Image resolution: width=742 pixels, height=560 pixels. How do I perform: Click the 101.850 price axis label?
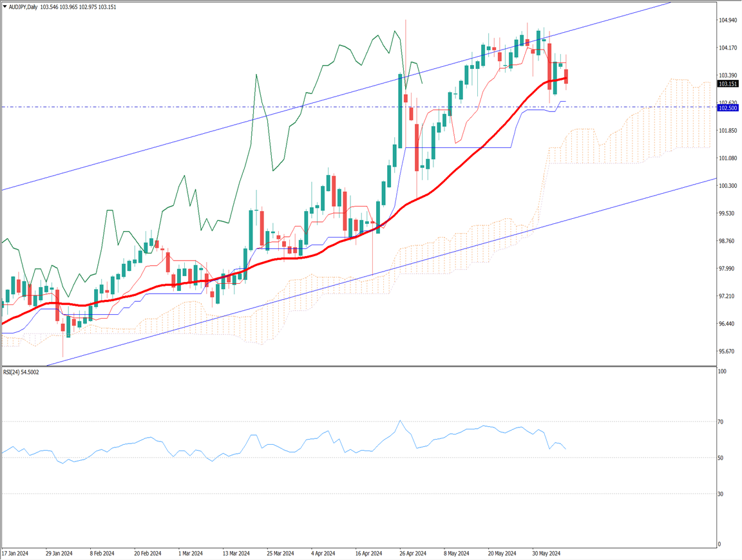point(728,131)
